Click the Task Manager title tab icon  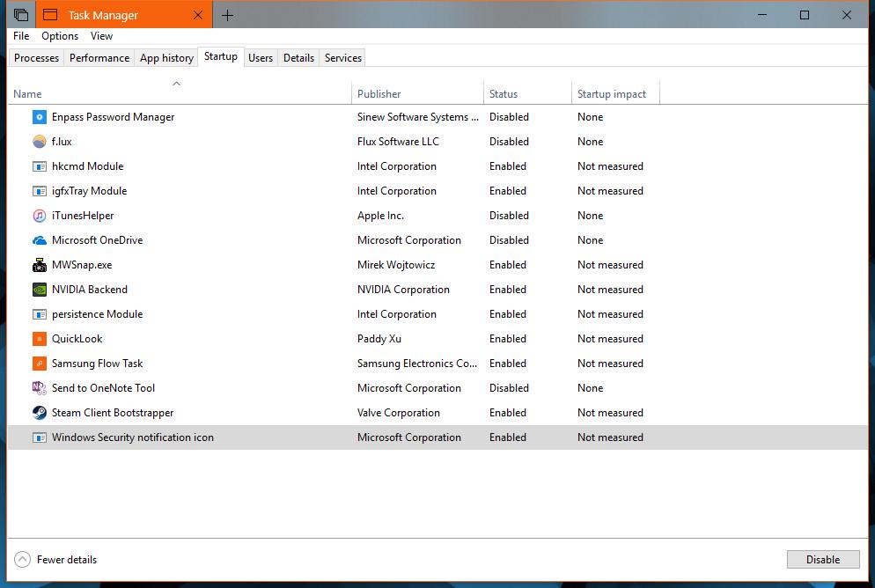tap(50, 15)
